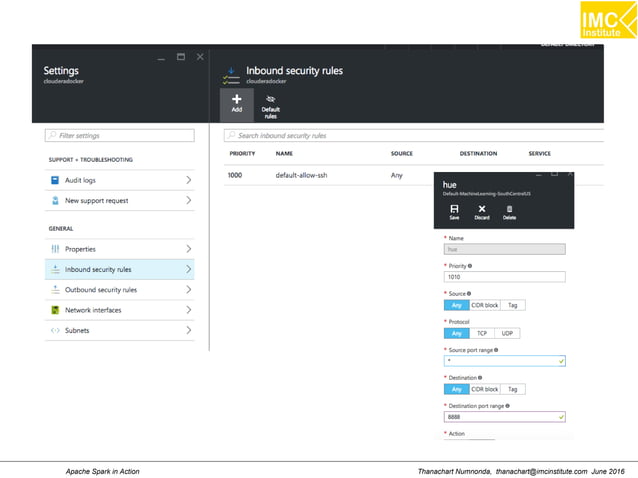Save the hue rule

point(454,208)
